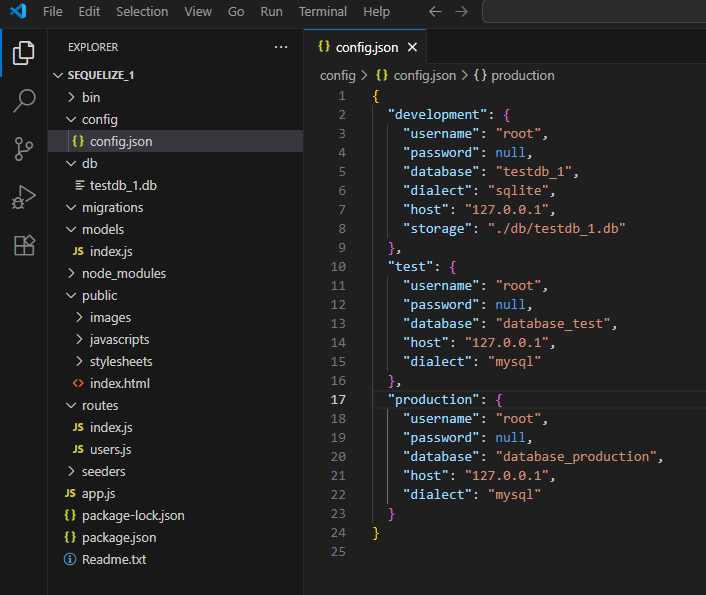The width and height of the screenshot is (706, 595).
Task: Click the braces icon beside package-lock.json
Action: click(70, 515)
